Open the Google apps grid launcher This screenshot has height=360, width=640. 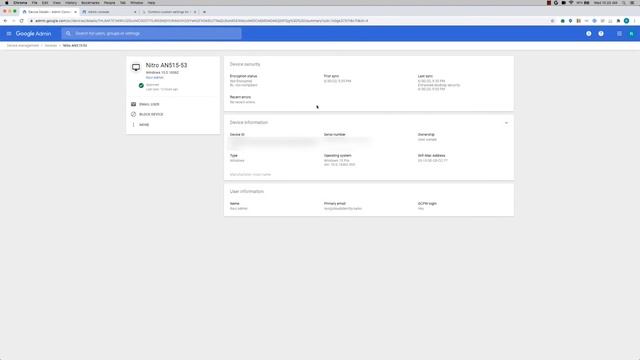tap(619, 33)
